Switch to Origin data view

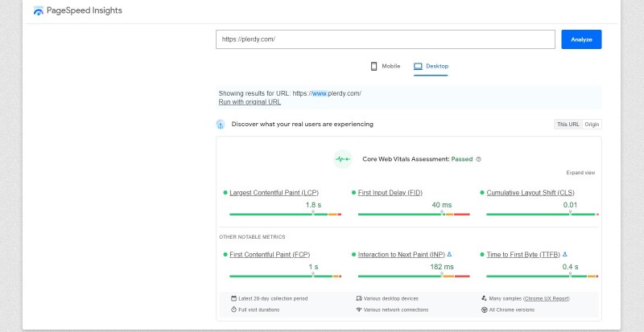592,125
